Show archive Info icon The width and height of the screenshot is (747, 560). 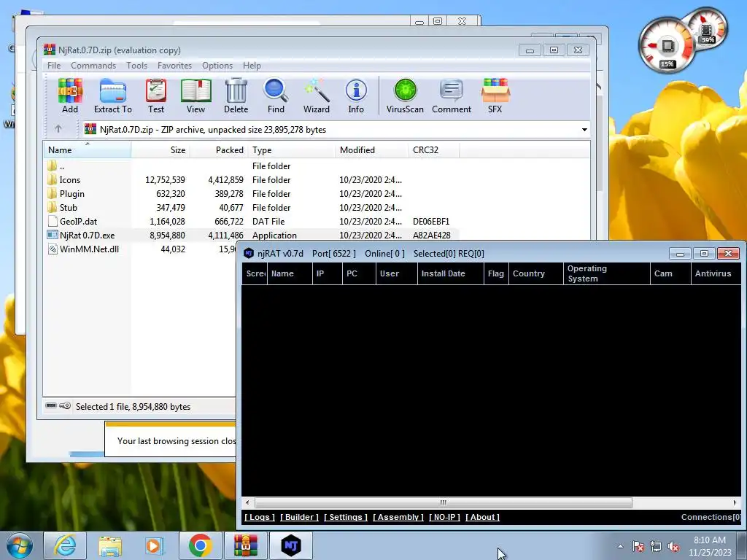(356, 96)
